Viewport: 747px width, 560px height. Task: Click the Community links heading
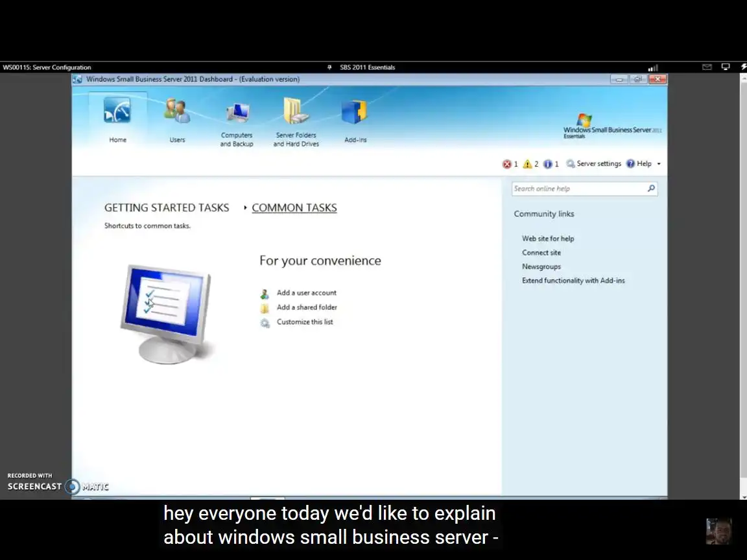[x=544, y=214]
